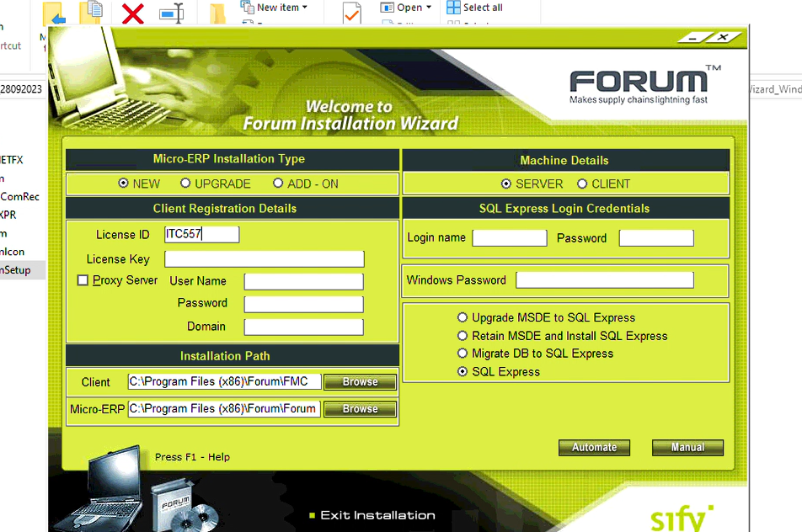The width and height of the screenshot is (802, 532).
Task: Focus the proxy User Name field
Action: pyautogui.click(x=304, y=282)
